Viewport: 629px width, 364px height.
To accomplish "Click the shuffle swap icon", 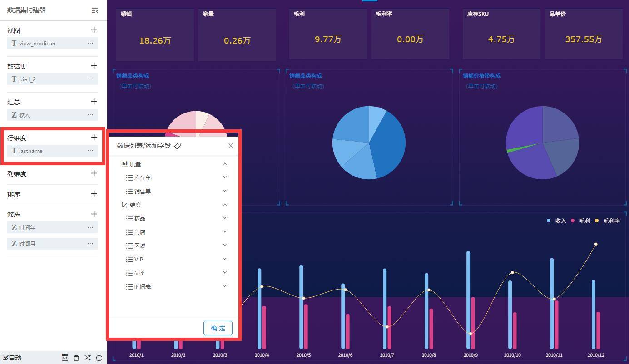I will tap(88, 358).
